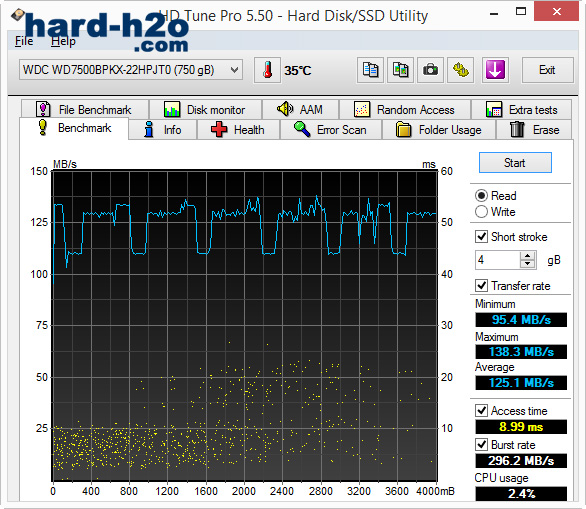This screenshot has width=586, height=509.
Task: Open the AAM tab
Action: coord(300,109)
